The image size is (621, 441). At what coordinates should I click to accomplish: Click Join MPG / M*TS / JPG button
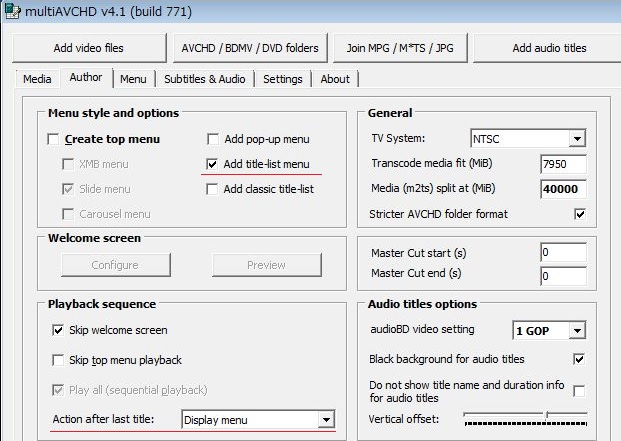coord(400,48)
